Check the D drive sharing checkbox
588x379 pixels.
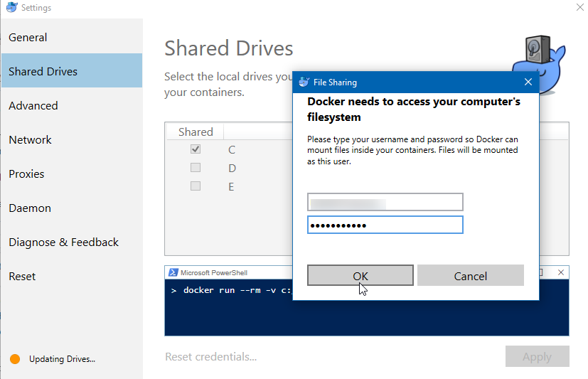pos(196,167)
